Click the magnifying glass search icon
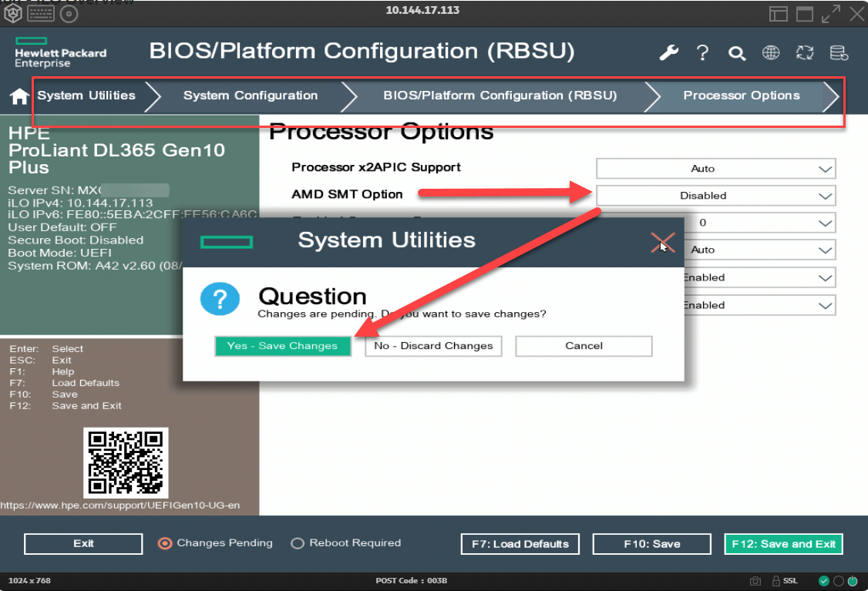The image size is (868, 591). [737, 53]
